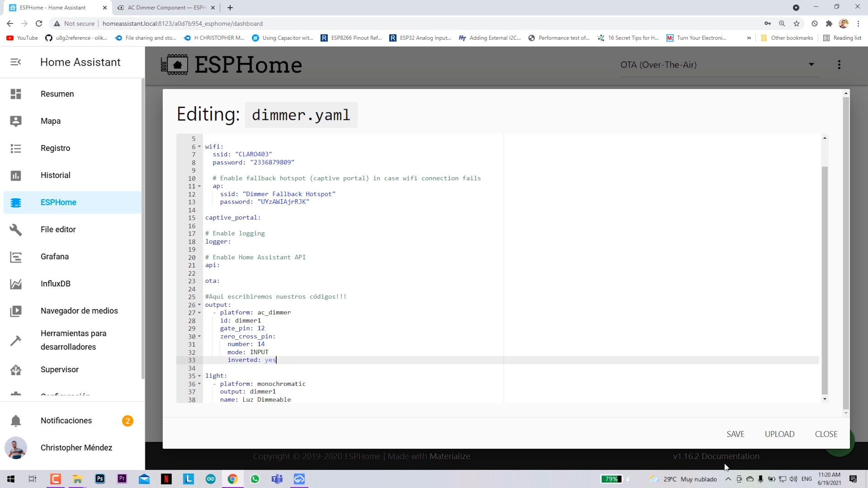Screen dimensions: 868x488
Task: Fold the platform ac_dimmer block line 27
Action: coord(199,313)
